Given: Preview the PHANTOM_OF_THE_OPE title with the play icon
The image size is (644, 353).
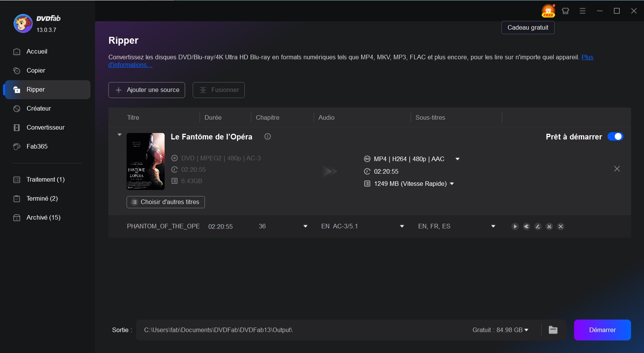Looking at the screenshot, I should click(x=515, y=226).
